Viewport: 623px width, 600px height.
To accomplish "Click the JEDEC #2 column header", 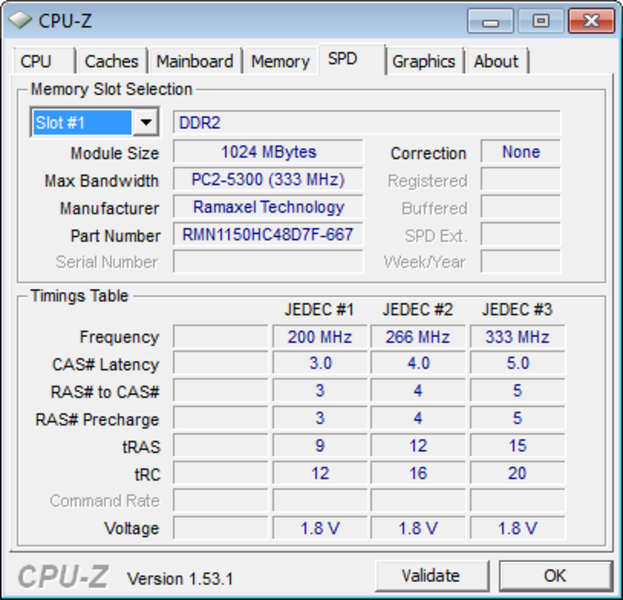I will pyautogui.click(x=418, y=310).
